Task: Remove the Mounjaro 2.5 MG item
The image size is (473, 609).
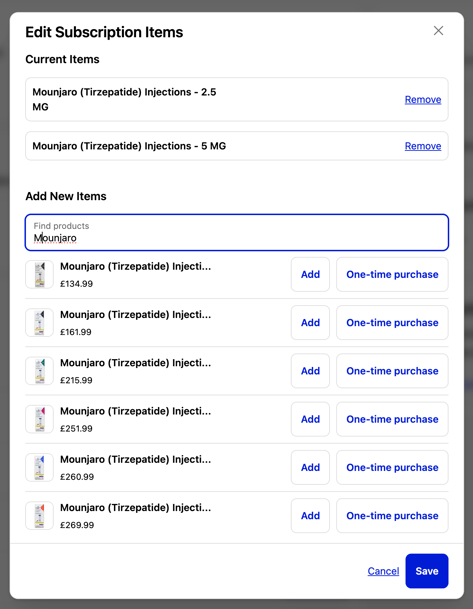Action: (423, 99)
